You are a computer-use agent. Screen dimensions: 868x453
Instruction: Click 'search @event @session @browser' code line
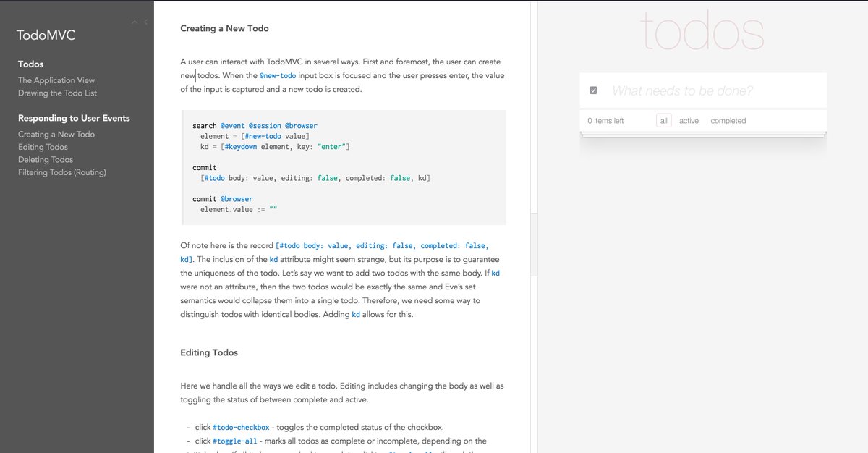point(255,126)
